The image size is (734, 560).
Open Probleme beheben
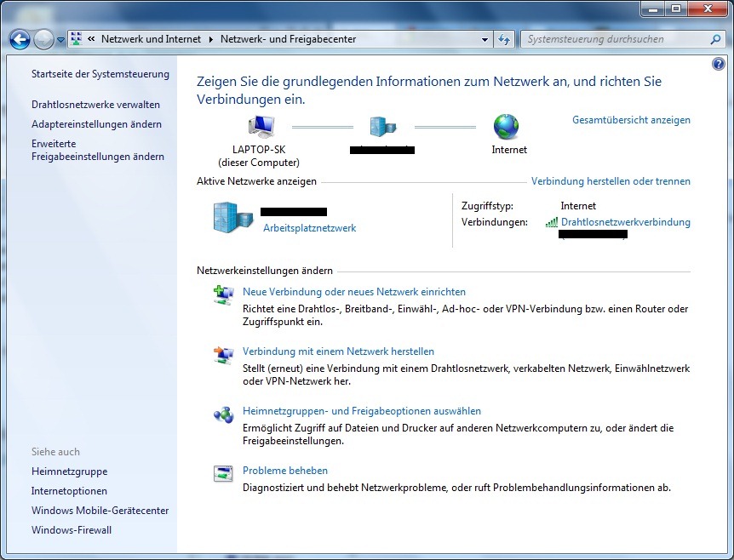(x=285, y=471)
